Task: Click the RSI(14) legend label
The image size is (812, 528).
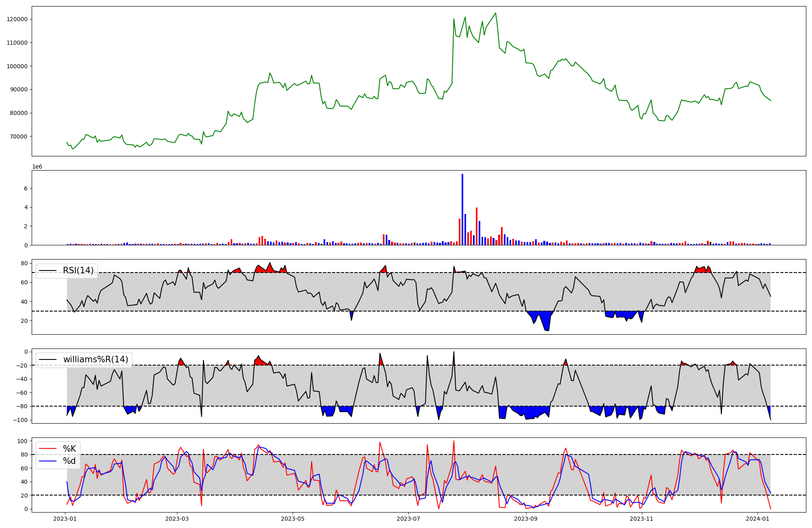Action: coord(78,270)
